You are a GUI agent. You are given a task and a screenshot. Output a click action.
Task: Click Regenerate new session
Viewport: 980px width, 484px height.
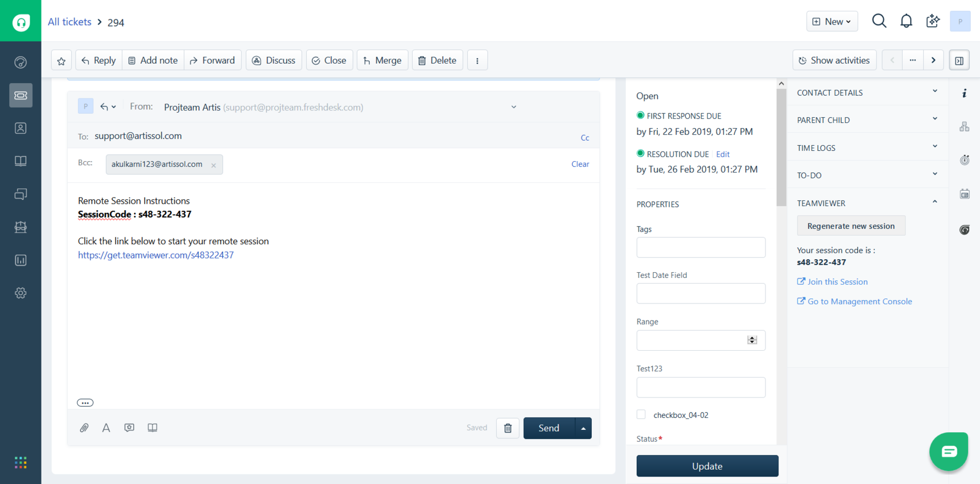click(851, 226)
